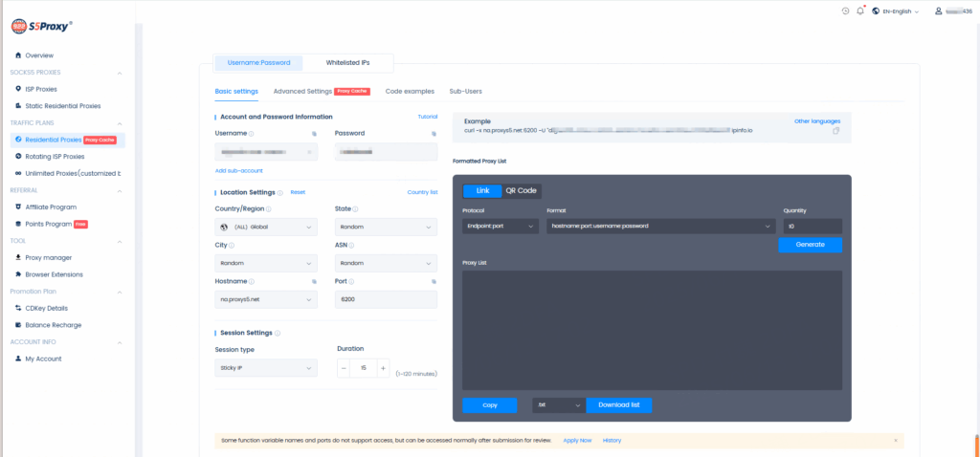Click Reset location settings link
Screen dimensions: 980x457
(298, 192)
